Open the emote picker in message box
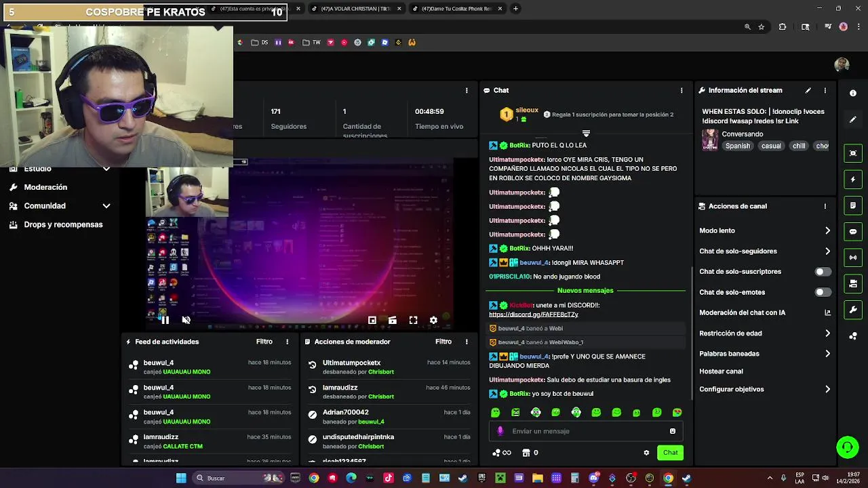Viewport: 868px width, 488px height. tap(672, 431)
